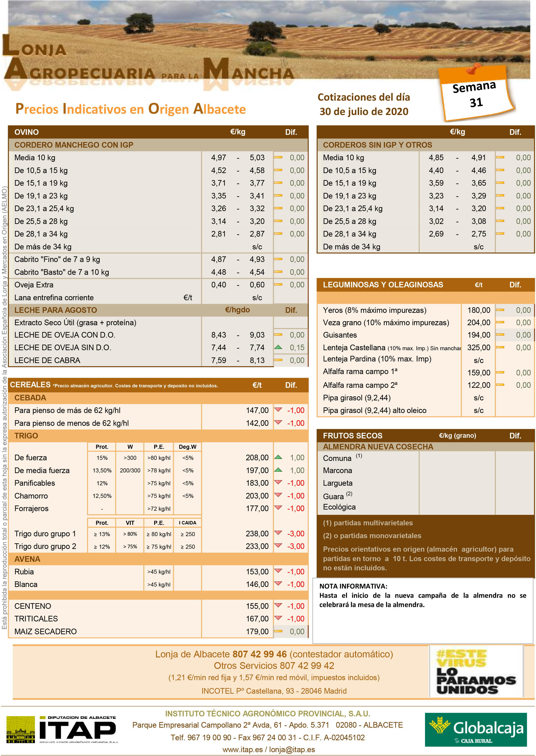Click the Este virus lo paramos unidos badge
536x756 pixels.
coord(476,672)
